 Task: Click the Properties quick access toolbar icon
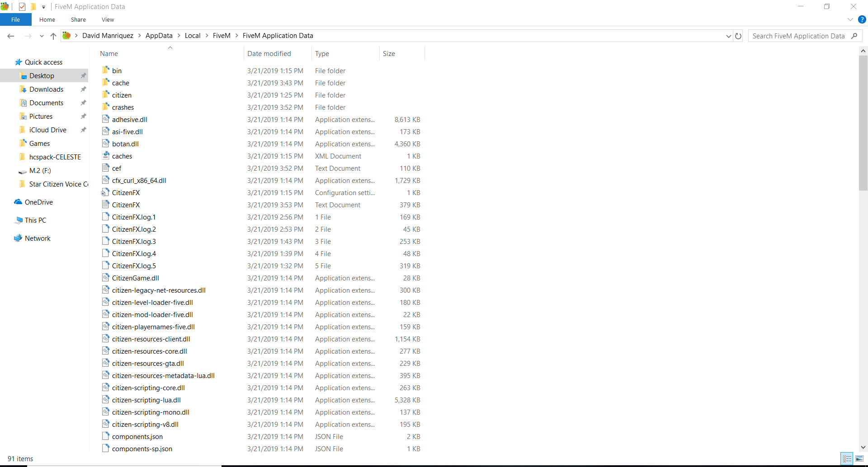tap(22, 7)
